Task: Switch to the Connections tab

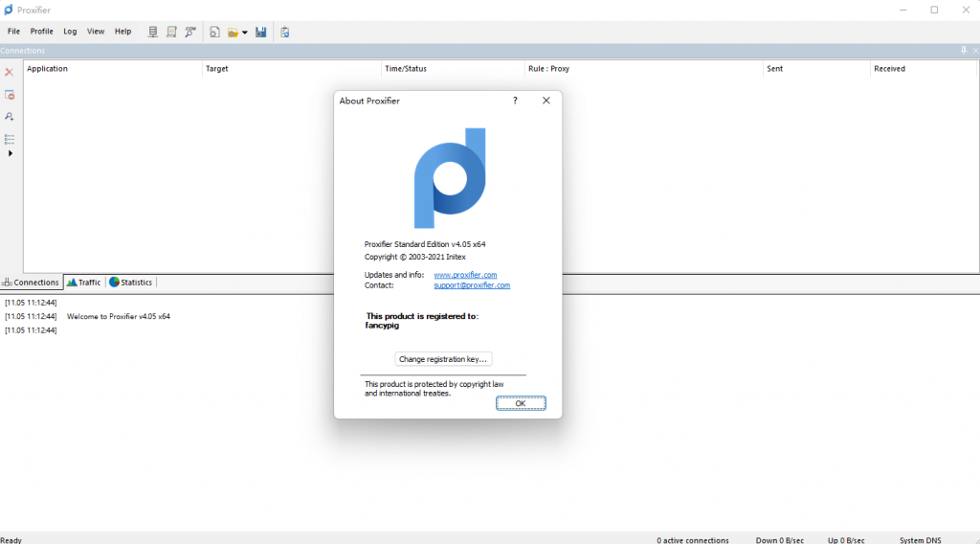Action: [31, 283]
